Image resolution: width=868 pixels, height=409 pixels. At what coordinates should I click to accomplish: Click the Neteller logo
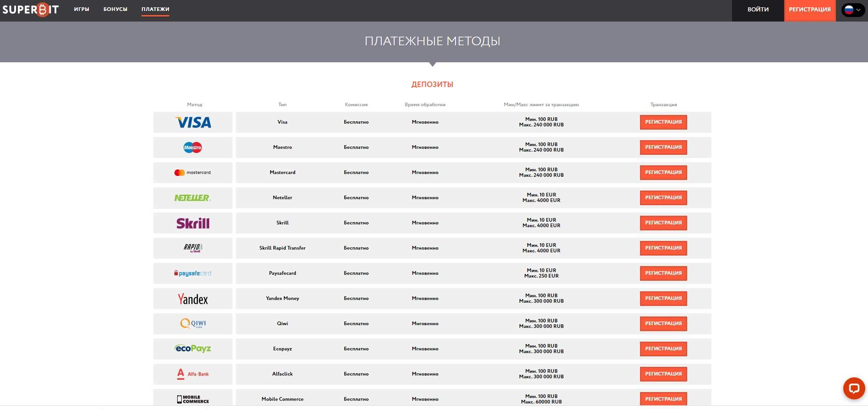[x=193, y=198]
